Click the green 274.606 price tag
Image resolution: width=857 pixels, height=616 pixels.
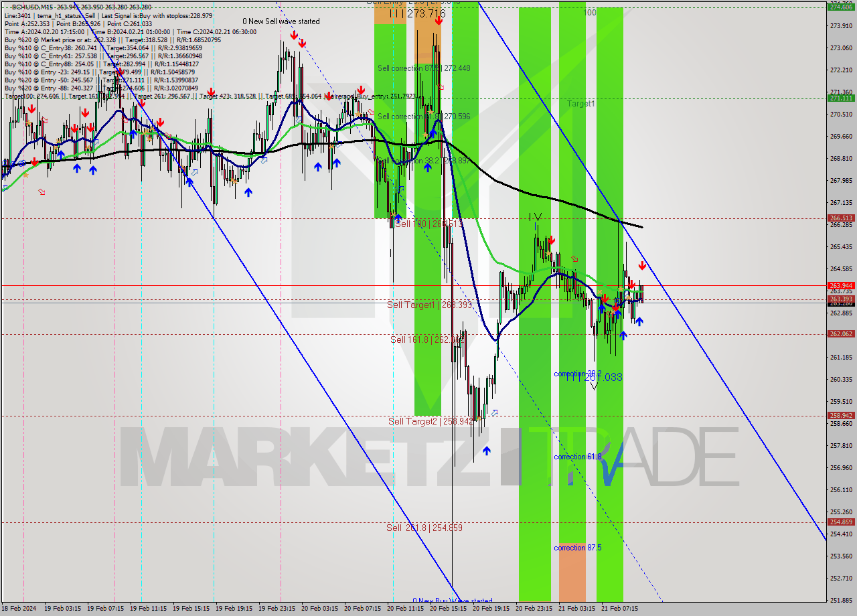click(841, 7)
